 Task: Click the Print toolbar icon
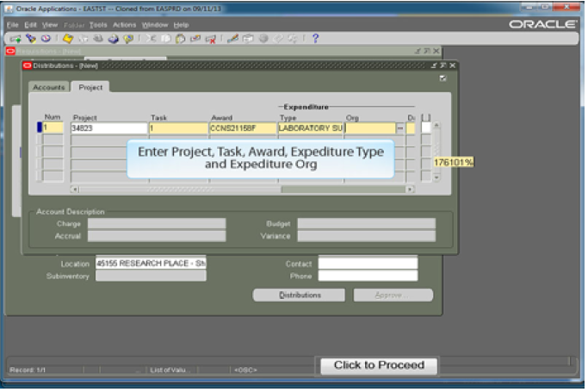(114, 39)
